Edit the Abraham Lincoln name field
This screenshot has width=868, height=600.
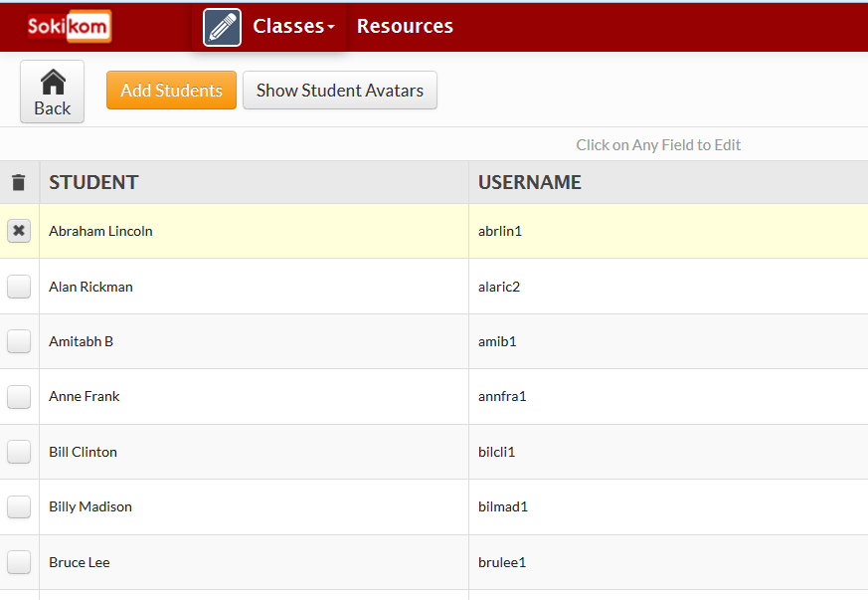100,231
